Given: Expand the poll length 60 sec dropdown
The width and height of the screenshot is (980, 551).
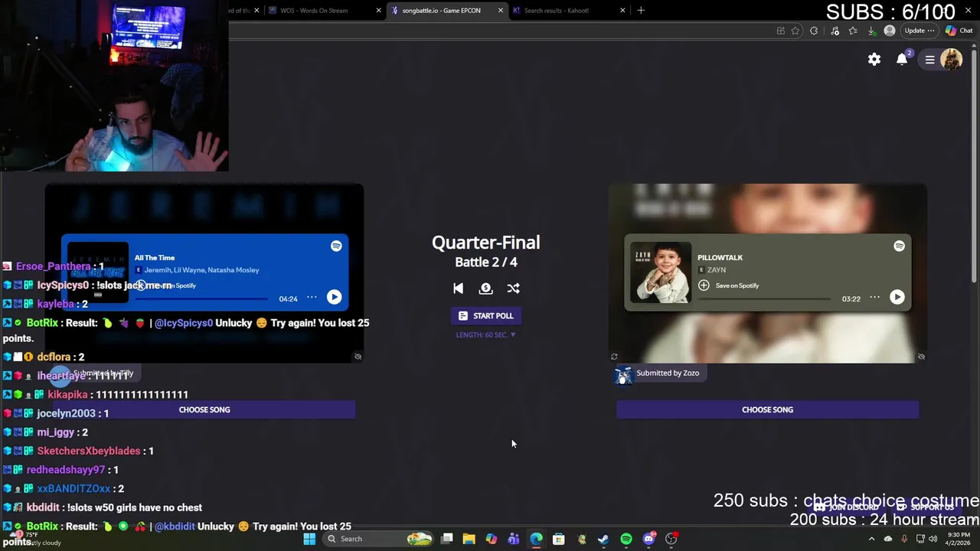Looking at the screenshot, I should pos(485,334).
